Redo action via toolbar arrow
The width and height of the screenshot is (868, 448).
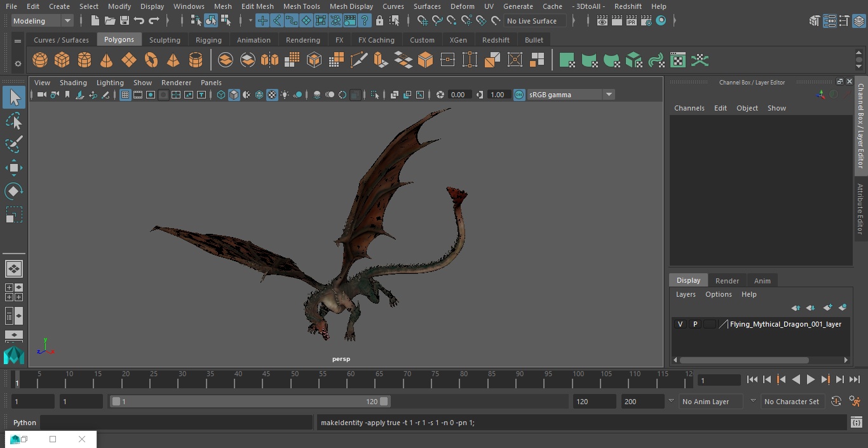154,21
